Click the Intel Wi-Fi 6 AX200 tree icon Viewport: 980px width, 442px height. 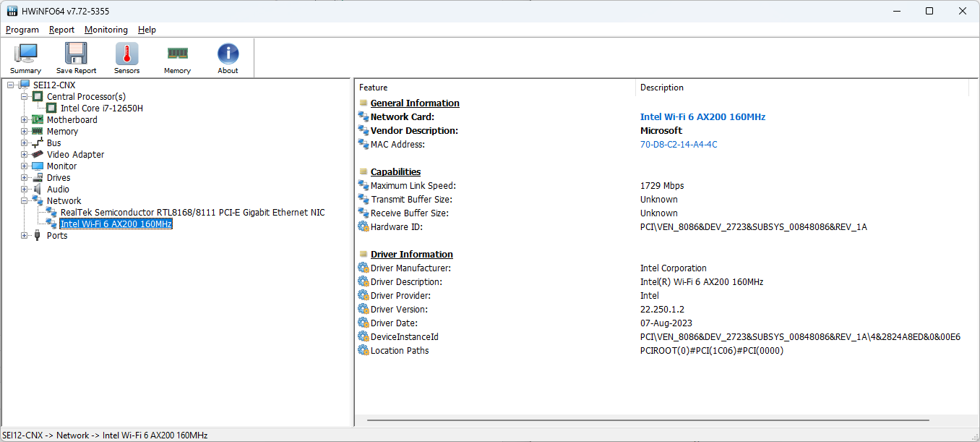pyautogui.click(x=51, y=224)
